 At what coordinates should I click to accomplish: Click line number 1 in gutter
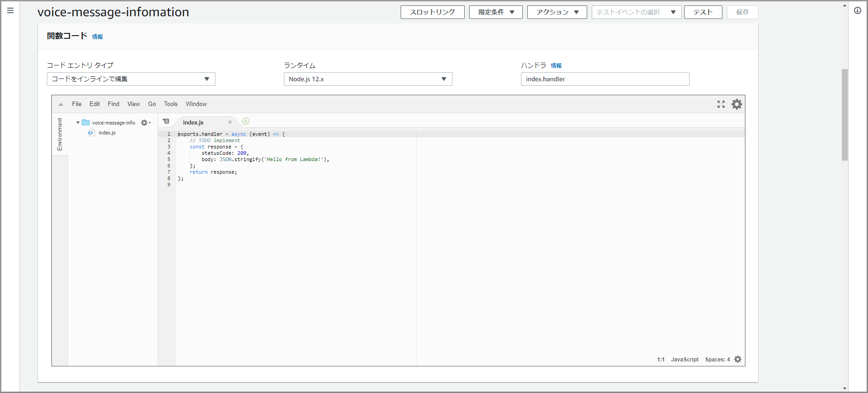coord(169,134)
